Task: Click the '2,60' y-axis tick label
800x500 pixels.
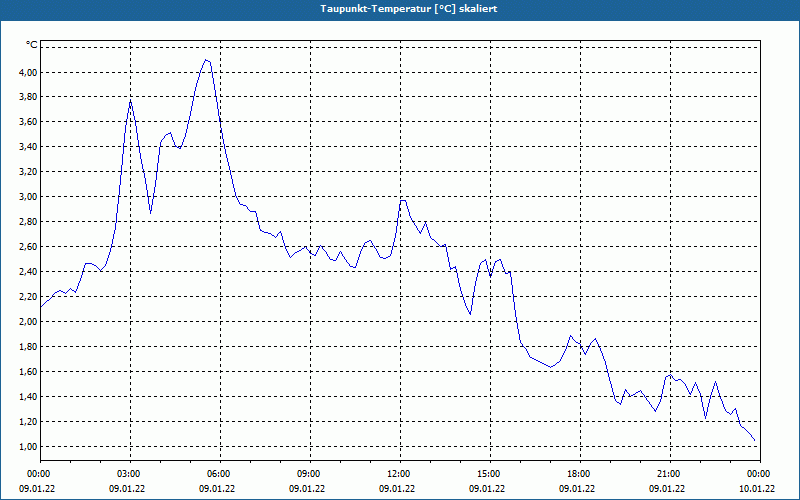Action: (x=29, y=247)
